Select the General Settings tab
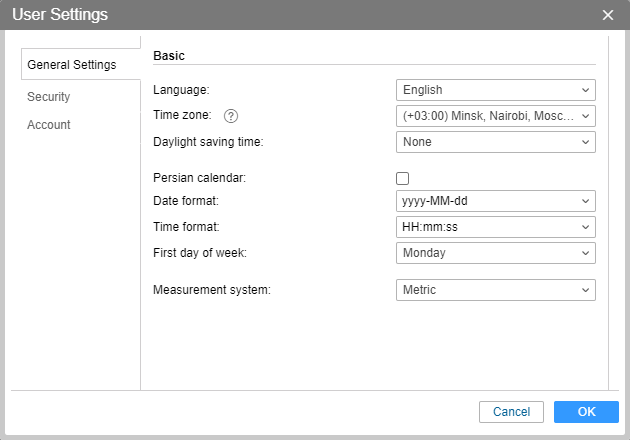 72,65
